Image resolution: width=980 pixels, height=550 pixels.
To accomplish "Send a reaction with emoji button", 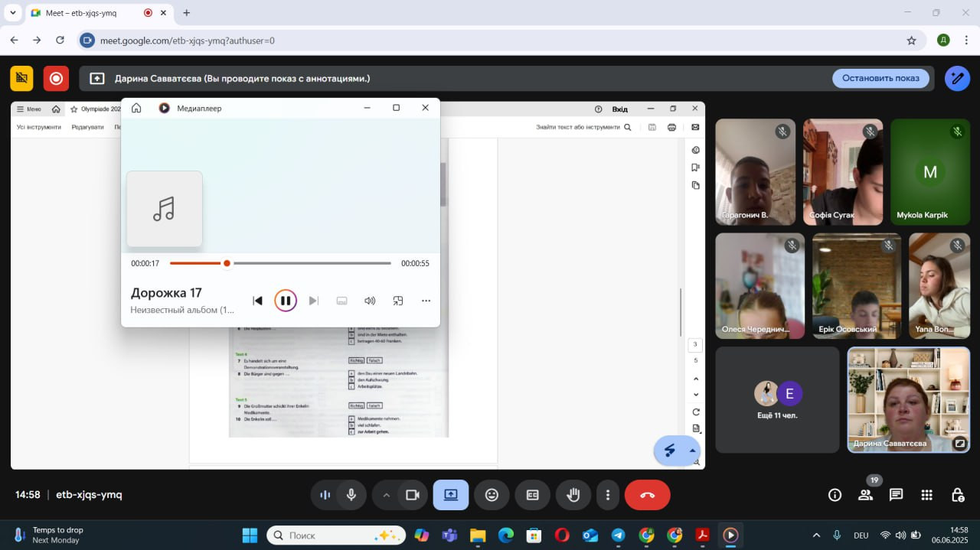I will [x=492, y=495].
